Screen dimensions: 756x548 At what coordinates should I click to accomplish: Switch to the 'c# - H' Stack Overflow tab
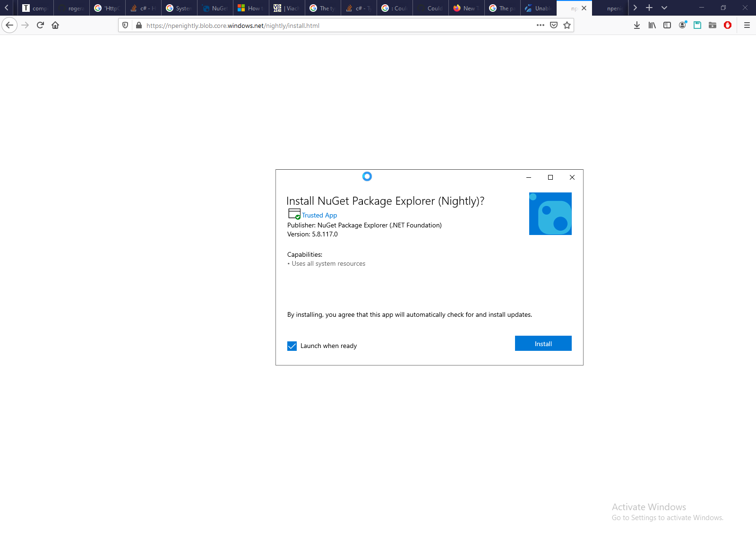(143, 8)
